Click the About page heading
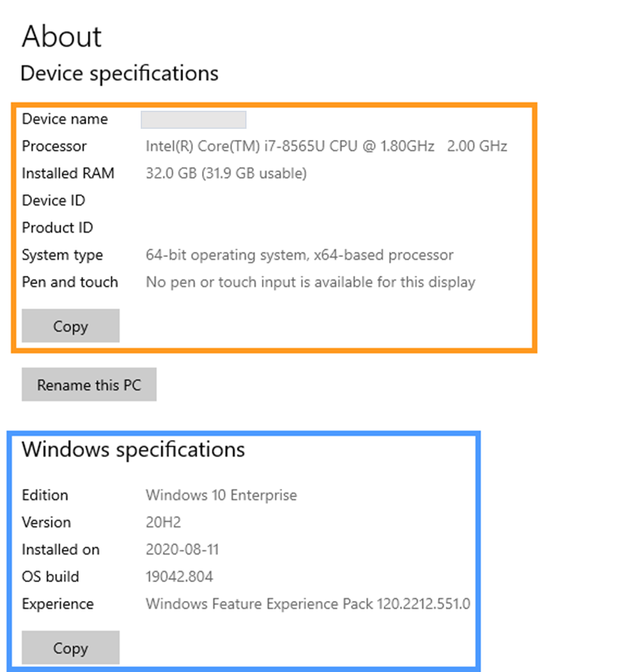Image resolution: width=631 pixels, height=672 pixels. [x=62, y=37]
